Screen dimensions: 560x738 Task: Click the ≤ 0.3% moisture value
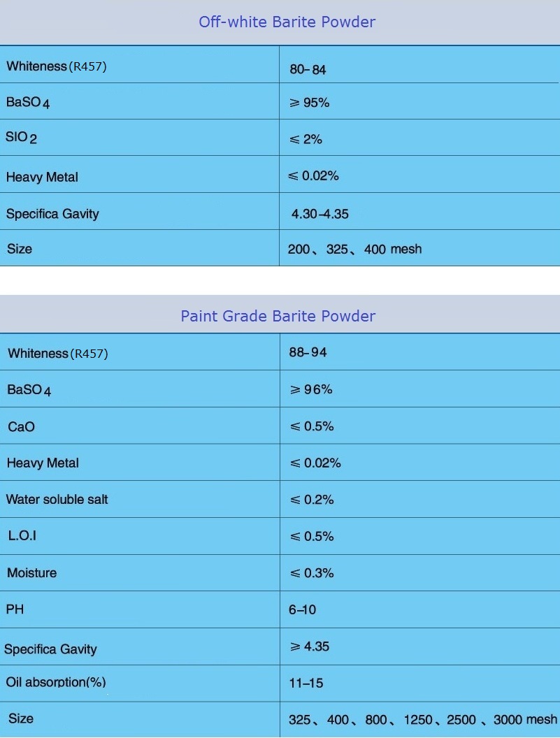[312, 573]
